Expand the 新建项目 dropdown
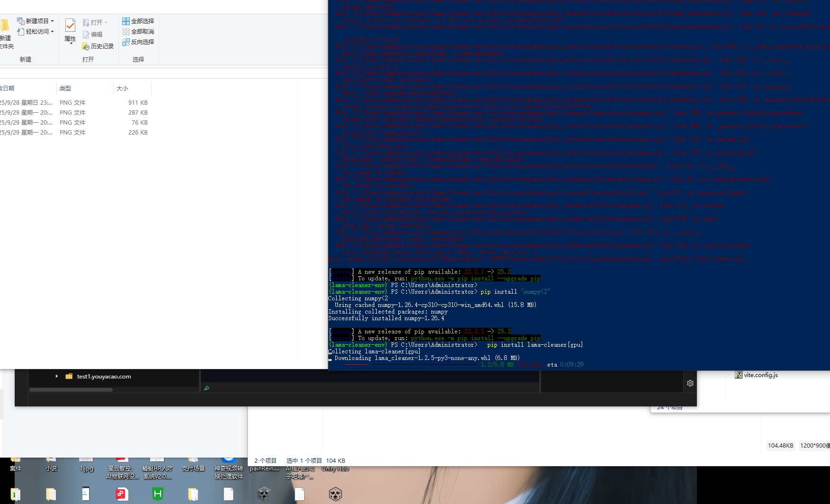The width and height of the screenshot is (830, 504). tap(53, 20)
